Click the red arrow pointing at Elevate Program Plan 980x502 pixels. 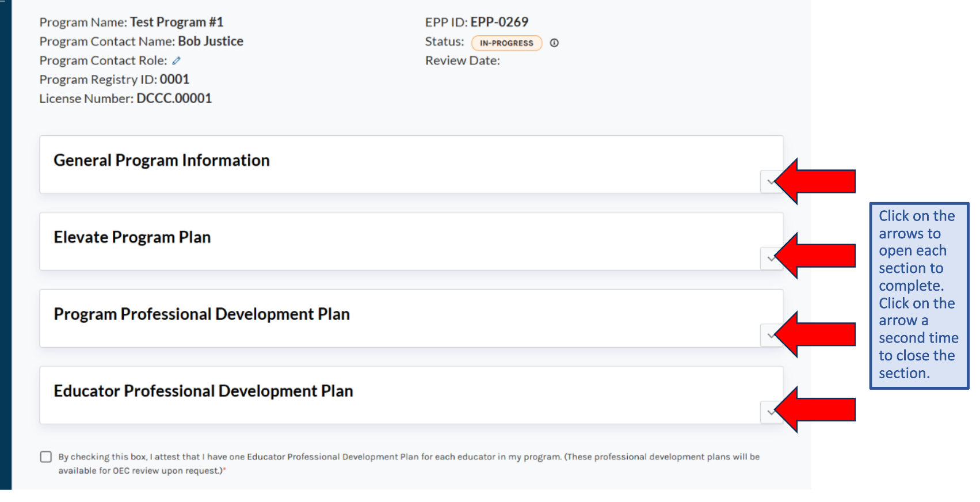816,256
